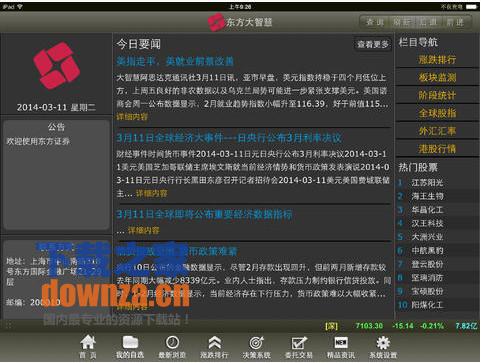The image size is (481, 363).
Task: Click 详细内容 under the first news item
Action: pos(132,117)
